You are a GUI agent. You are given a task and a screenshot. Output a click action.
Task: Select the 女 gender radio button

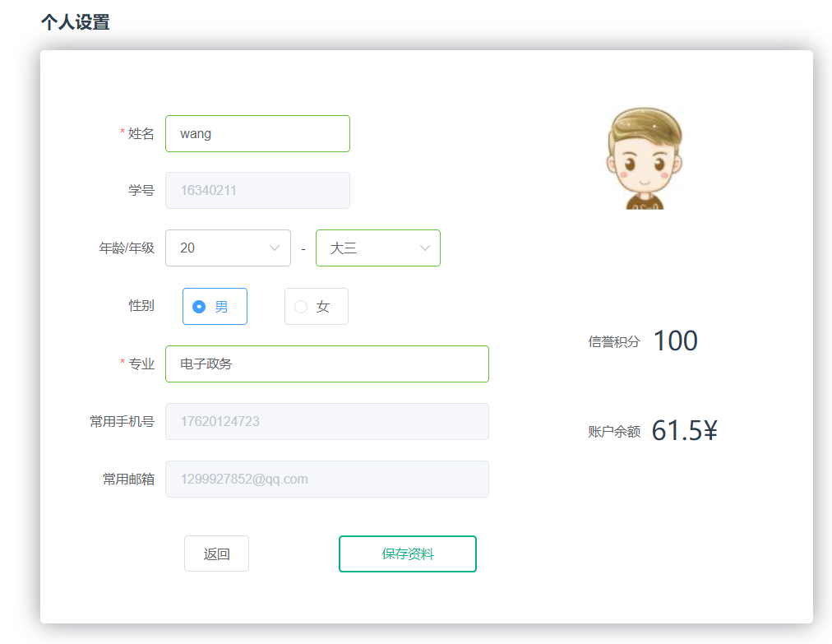[301, 307]
